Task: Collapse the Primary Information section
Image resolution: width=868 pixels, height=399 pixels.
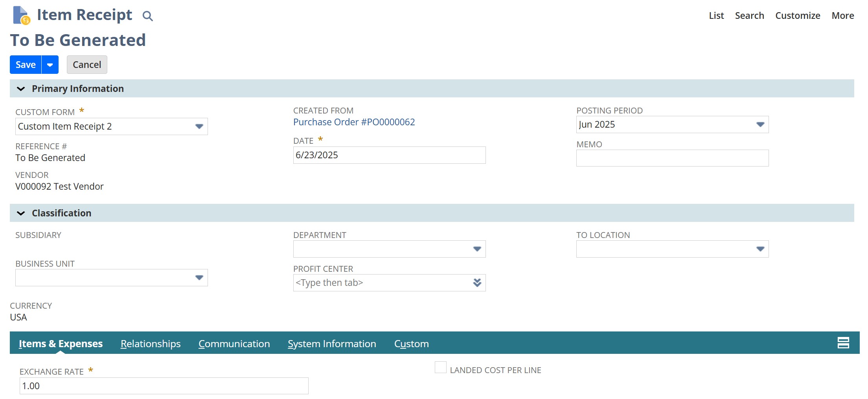Action: pos(21,89)
